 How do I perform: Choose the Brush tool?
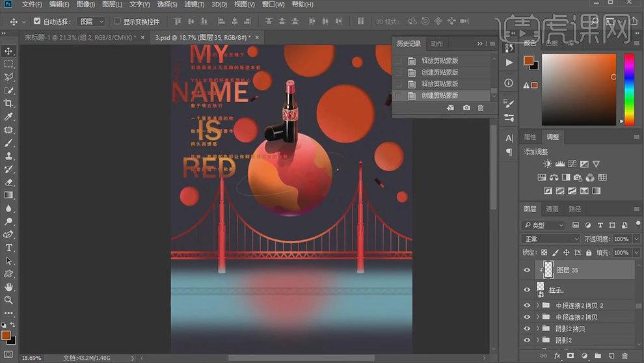(8, 143)
